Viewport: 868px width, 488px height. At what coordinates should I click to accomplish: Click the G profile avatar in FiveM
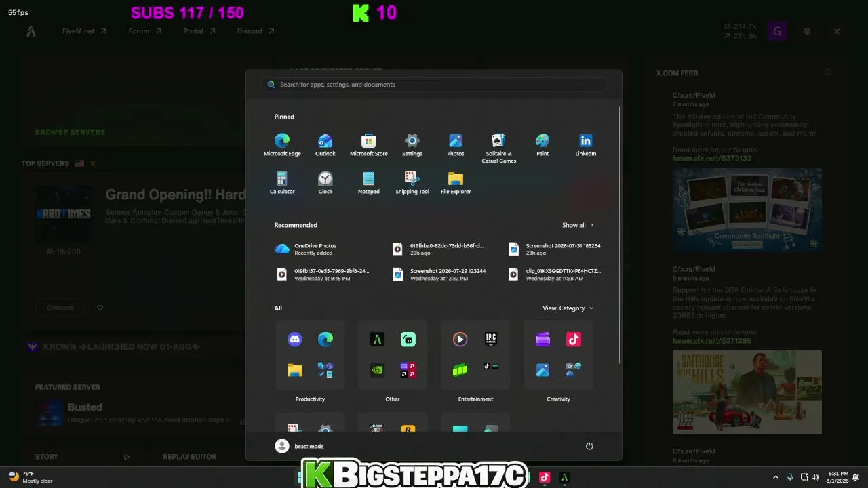pos(777,31)
